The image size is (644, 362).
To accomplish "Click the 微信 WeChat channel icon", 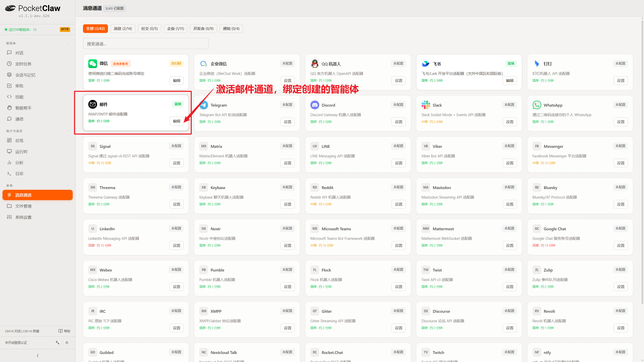I will pos(93,64).
